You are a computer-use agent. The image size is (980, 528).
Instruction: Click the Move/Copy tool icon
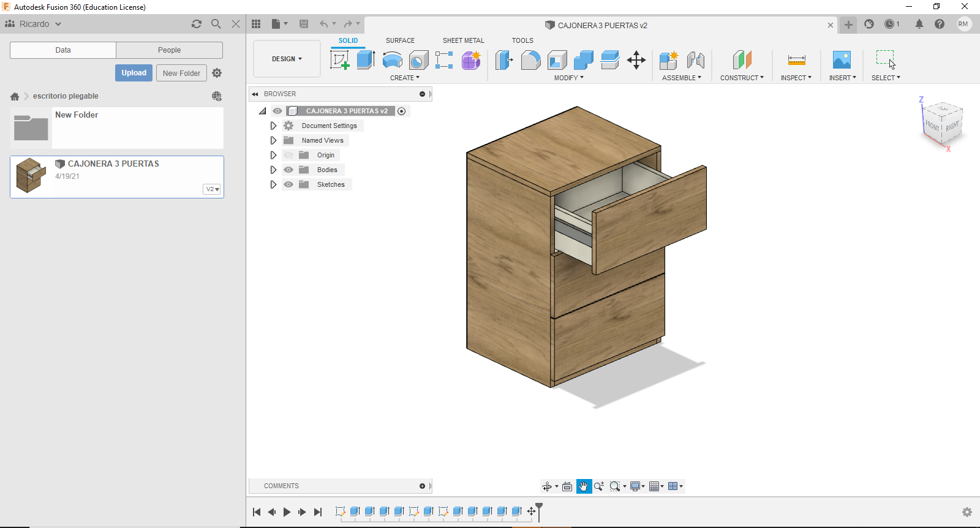[636, 60]
